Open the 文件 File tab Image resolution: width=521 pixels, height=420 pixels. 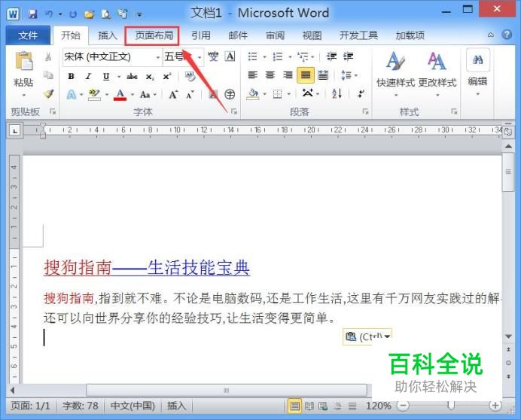coord(28,35)
